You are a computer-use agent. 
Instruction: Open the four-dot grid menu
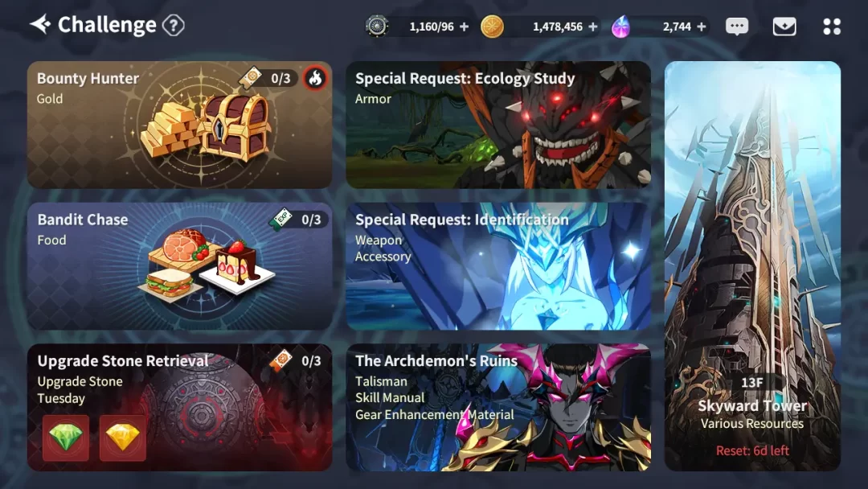tap(832, 27)
